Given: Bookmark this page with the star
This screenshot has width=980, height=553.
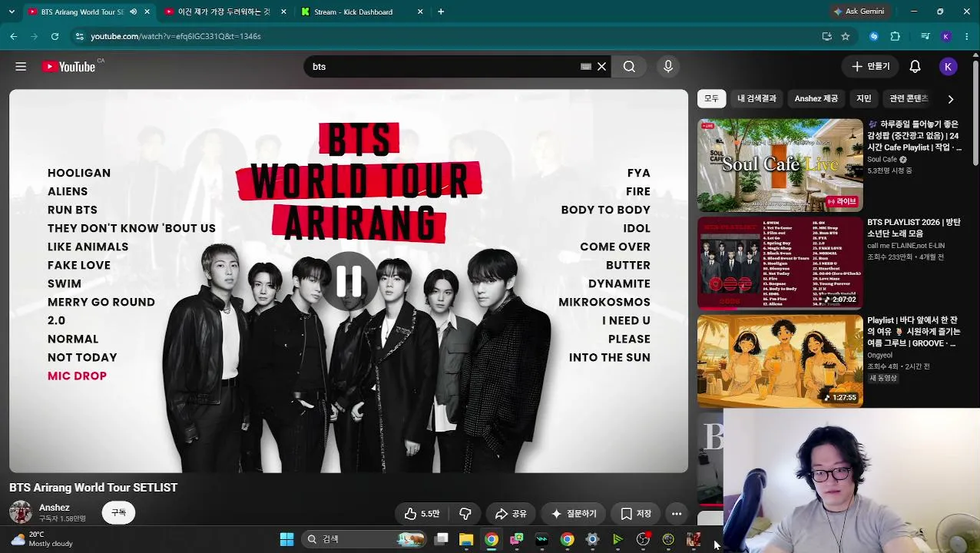Looking at the screenshot, I should coord(846,36).
